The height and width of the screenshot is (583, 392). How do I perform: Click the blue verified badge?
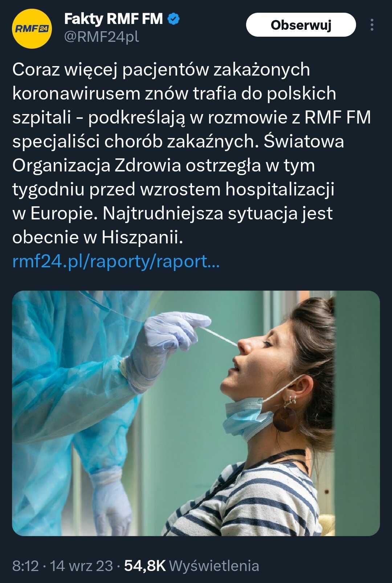(174, 19)
